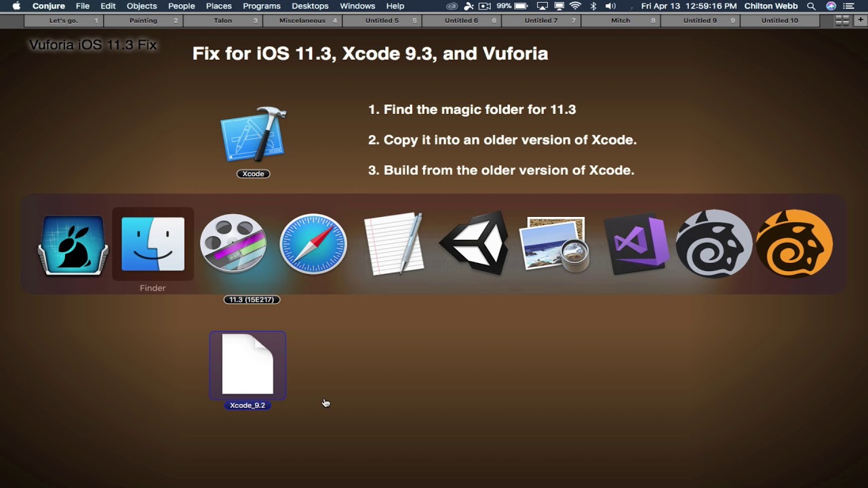Click the orange Houdini icon
The width and height of the screenshot is (868, 488).
[x=794, y=244]
